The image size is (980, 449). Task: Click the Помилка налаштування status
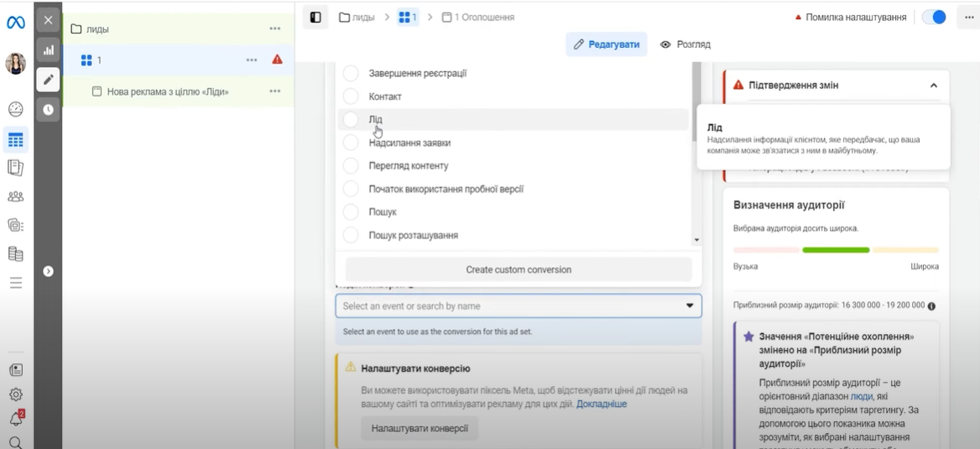(x=850, y=18)
